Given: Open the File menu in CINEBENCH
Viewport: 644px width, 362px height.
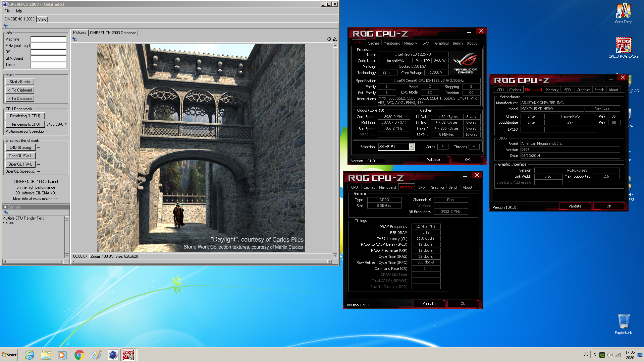Looking at the screenshot, I should 7,11.
